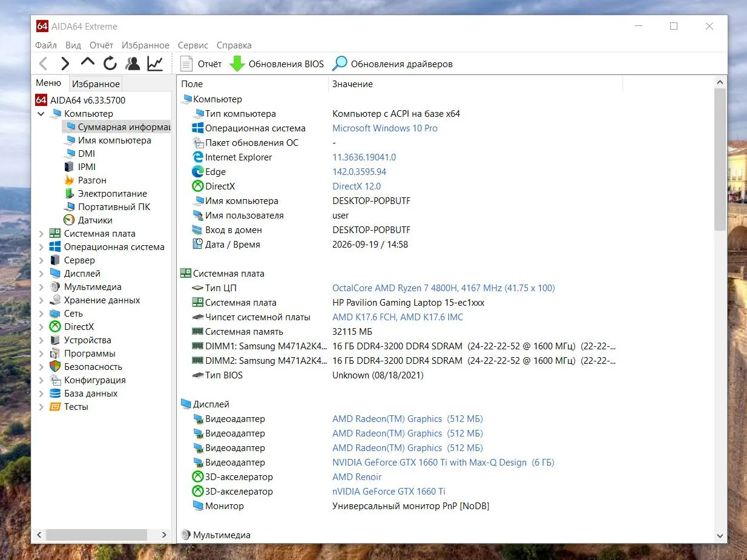Open the user profile toolbar icon

tap(133, 64)
